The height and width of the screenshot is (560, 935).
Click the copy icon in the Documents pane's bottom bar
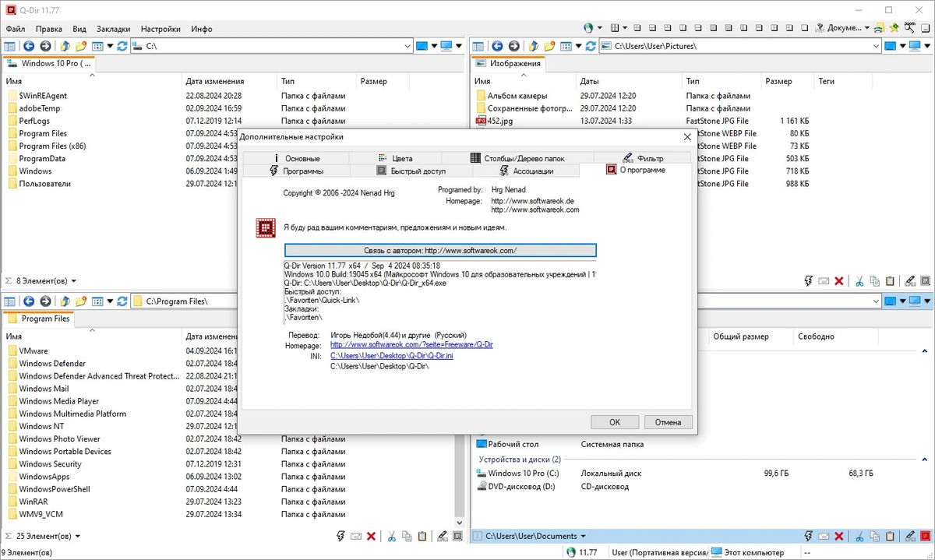click(875, 536)
